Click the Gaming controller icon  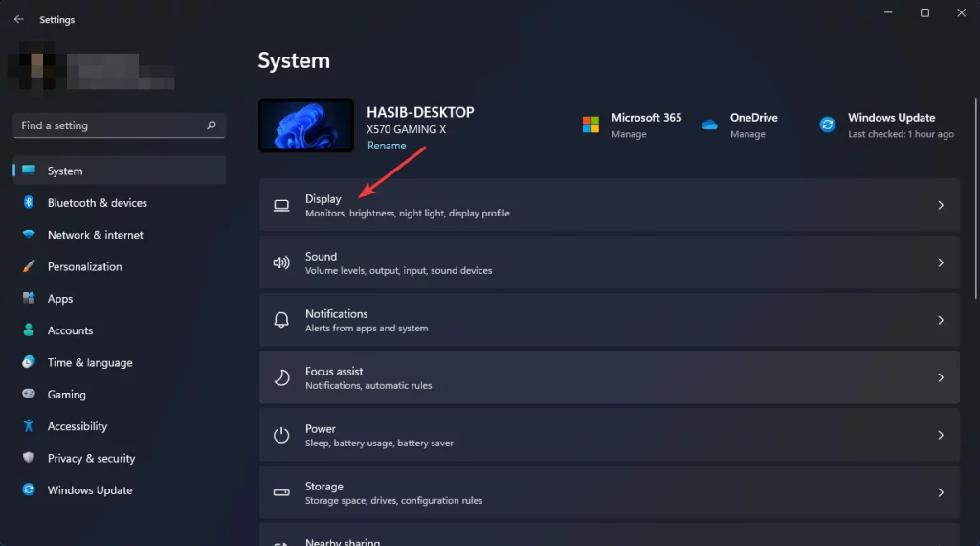[29, 394]
